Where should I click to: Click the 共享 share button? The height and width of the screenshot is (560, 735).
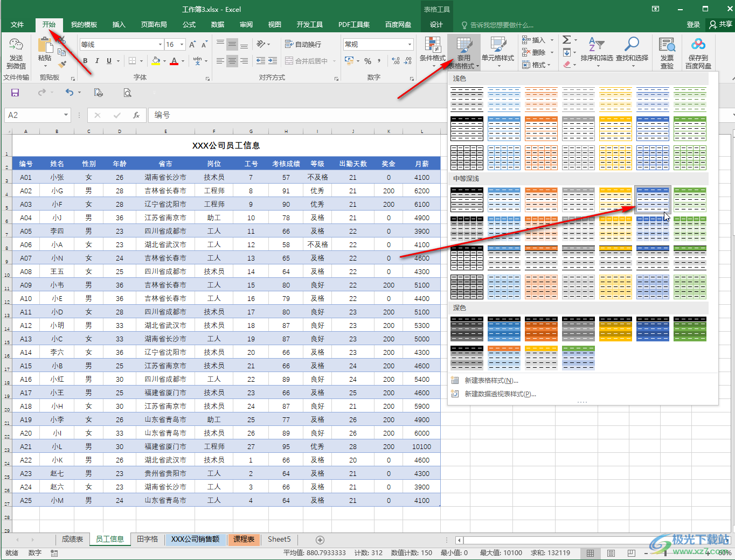click(x=721, y=25)
